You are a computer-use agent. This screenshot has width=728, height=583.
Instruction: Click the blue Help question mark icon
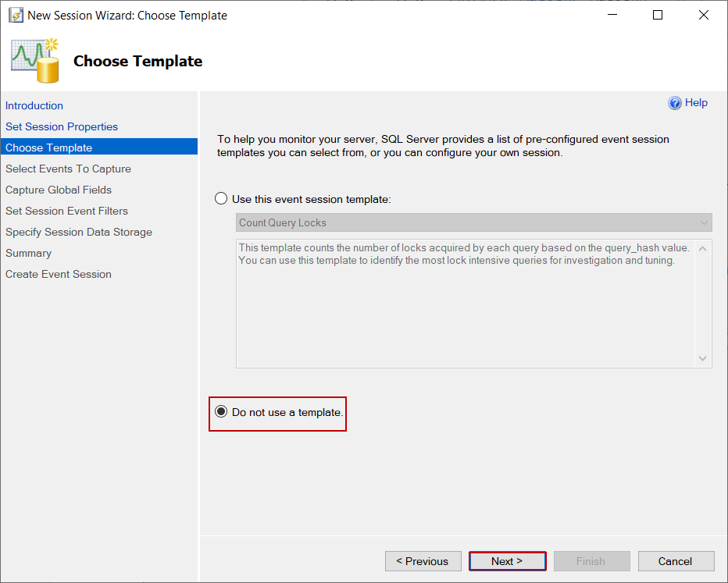point(675,103)
